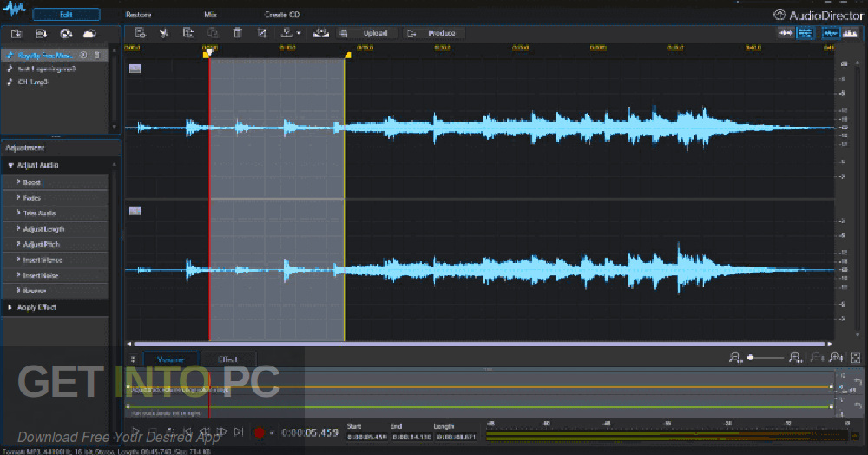Click the Paste icon in toolbar

point(213,33)
